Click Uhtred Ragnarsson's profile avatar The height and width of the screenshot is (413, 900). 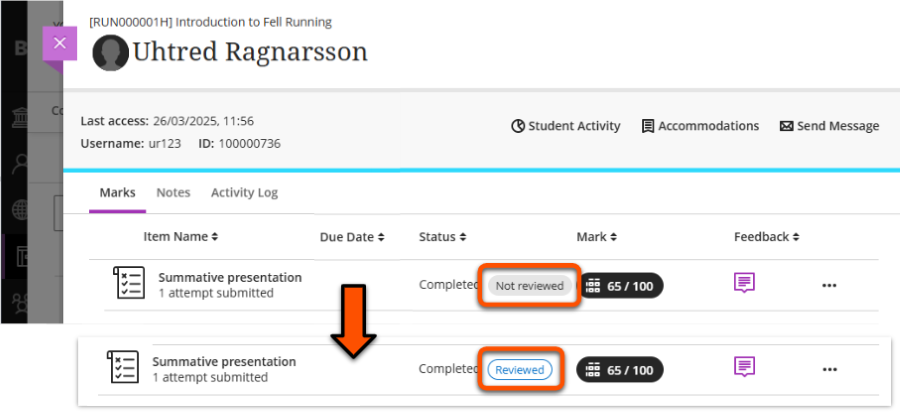pos(110,53)
